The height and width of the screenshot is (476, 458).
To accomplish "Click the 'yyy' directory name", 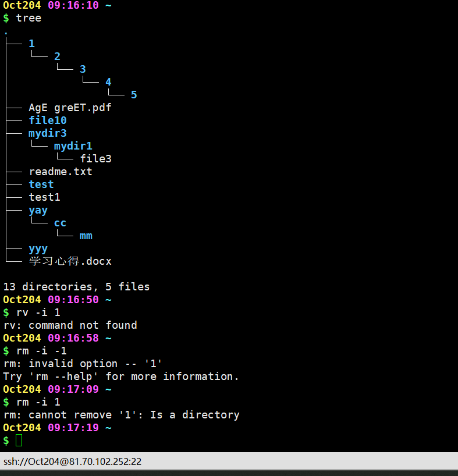I will (x=38, y=249).
